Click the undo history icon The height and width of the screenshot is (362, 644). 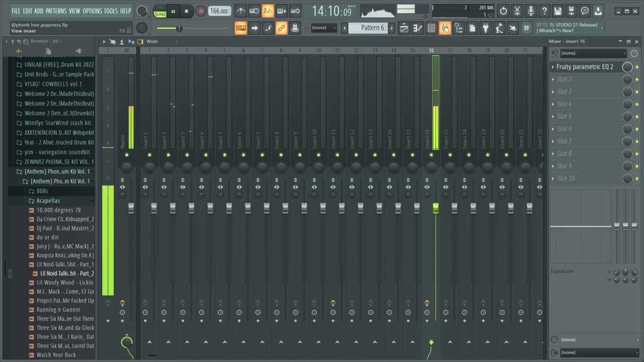[503, 11]
